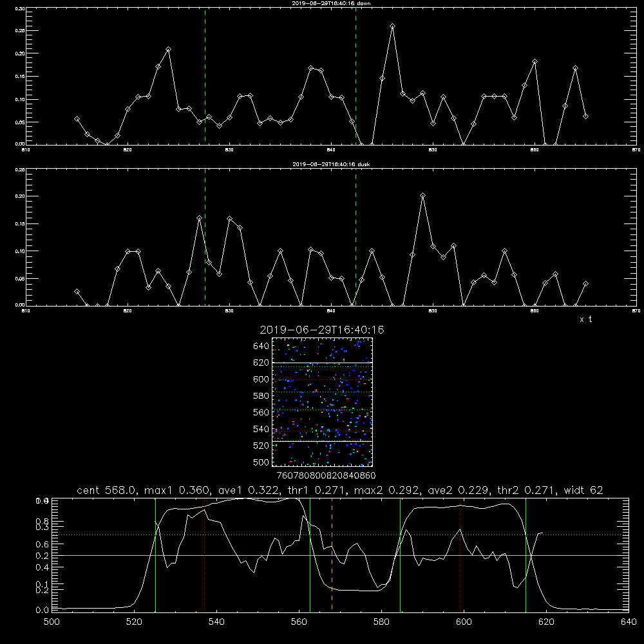Image resolution: width=644 pixels, height=644 pixels.
Task: Click the y-axis label 620 of the image panel
Action: 261,363
